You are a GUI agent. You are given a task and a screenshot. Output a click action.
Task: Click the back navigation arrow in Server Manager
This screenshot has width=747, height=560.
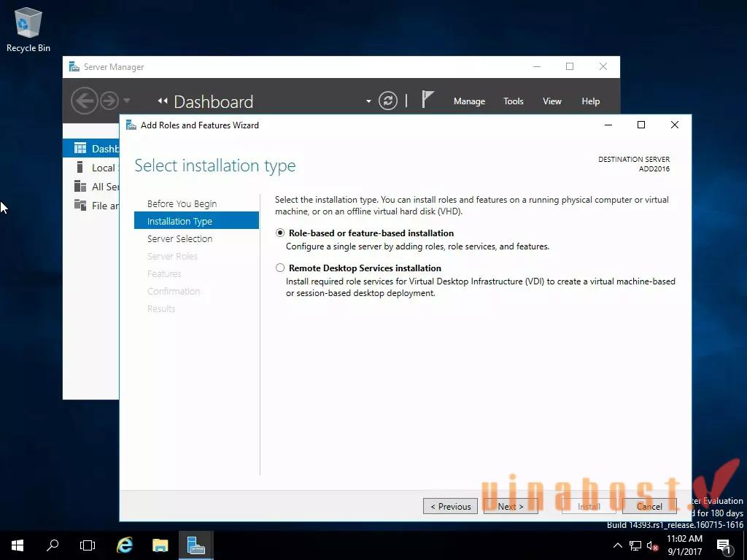click(x=85, y=101)
